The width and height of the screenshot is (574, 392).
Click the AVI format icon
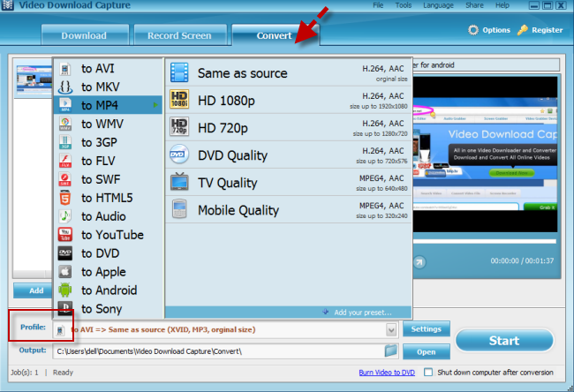(x=65, y=69)
